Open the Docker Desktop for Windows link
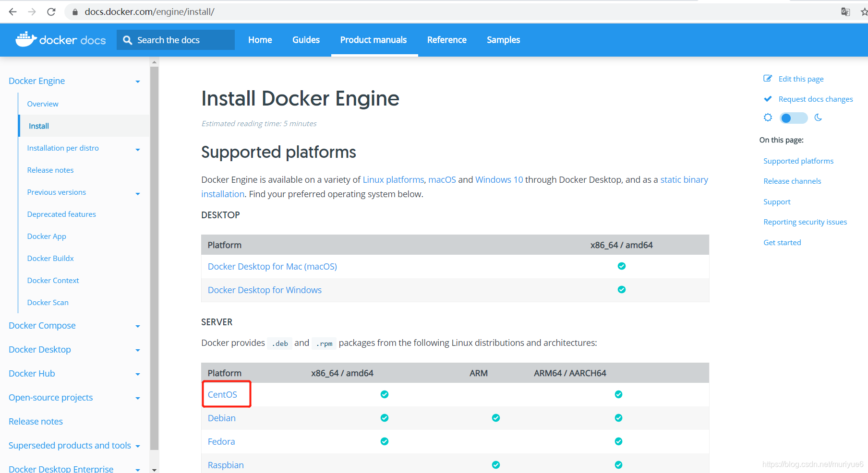The image size is (868, 473). coord(265,290)
